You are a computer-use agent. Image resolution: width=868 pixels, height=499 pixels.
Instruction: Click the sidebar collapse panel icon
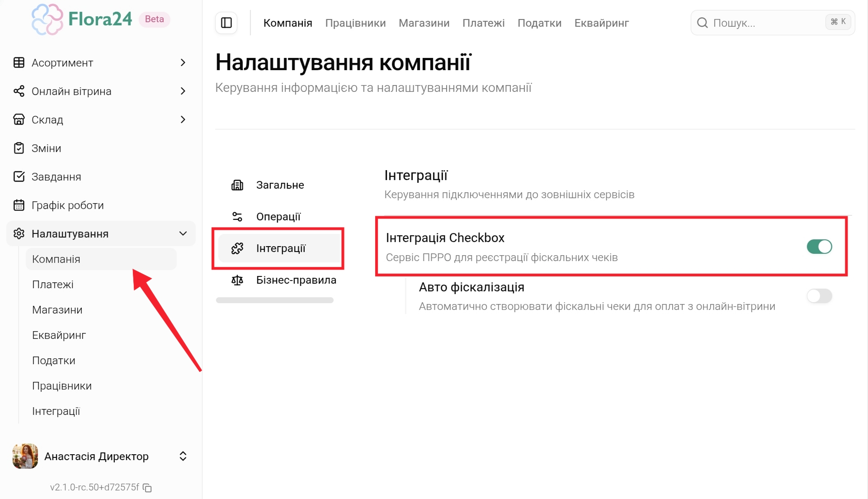(226, 23)
